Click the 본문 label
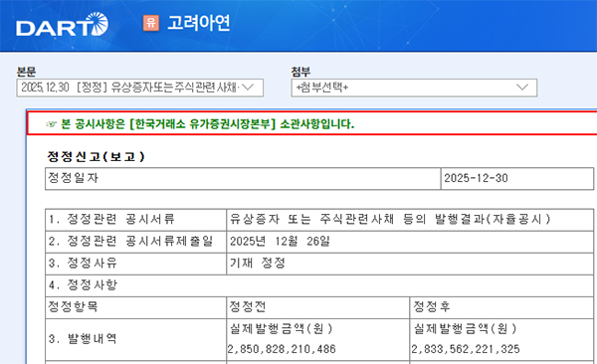This screenshot has width=597, height=364. click(x=26, y=72)
